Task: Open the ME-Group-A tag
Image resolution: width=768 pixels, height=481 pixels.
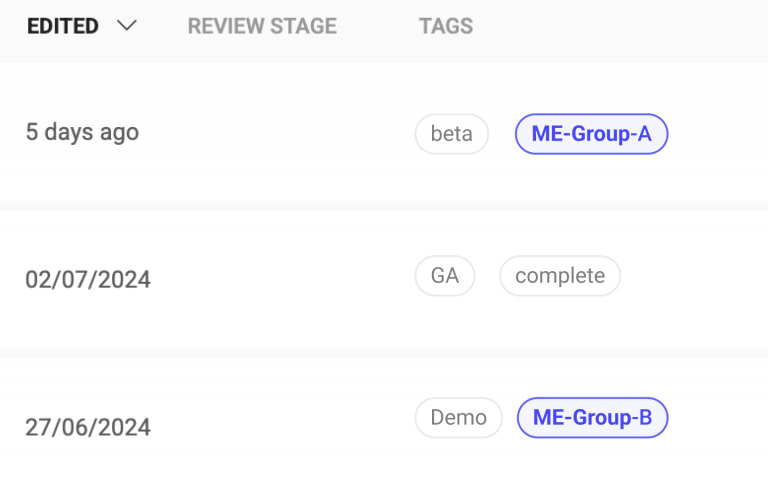Action: click(591, 134)
